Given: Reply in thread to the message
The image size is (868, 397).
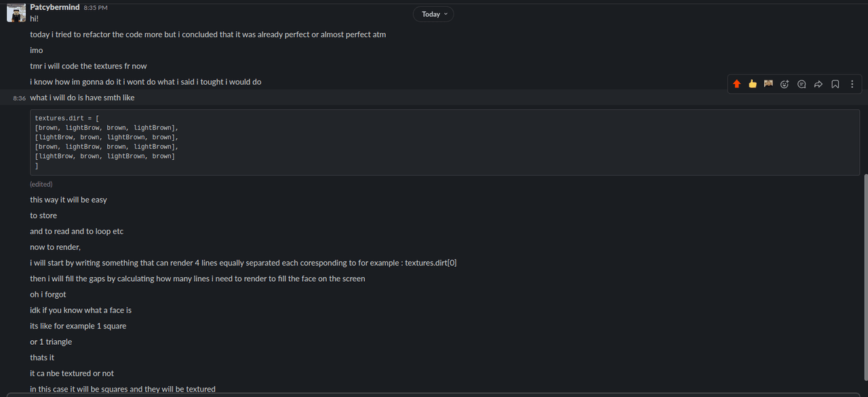Looking at the screenshot, I should [x=802, y=84].
